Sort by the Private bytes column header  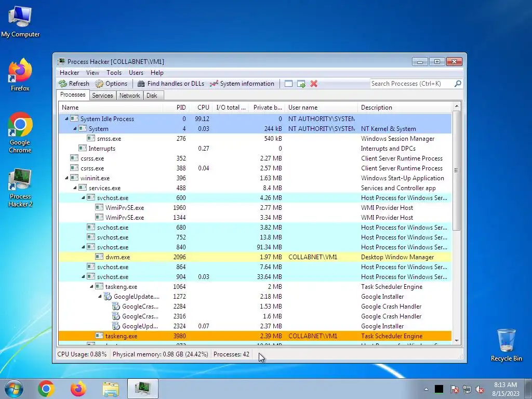click(268, 108)
